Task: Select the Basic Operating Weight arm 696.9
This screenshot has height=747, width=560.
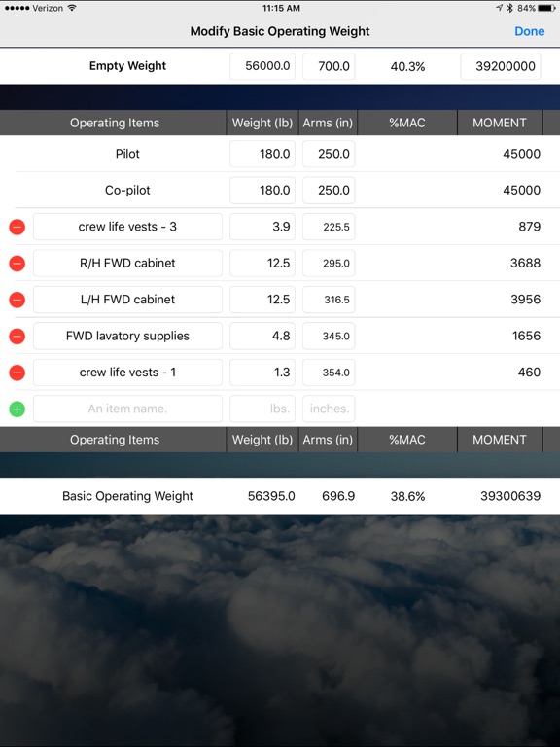Action: pos(338,496)
